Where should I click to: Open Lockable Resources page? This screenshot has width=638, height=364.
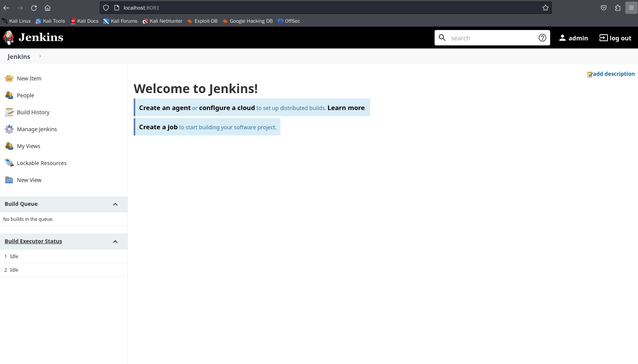click(x=42, y=163)
